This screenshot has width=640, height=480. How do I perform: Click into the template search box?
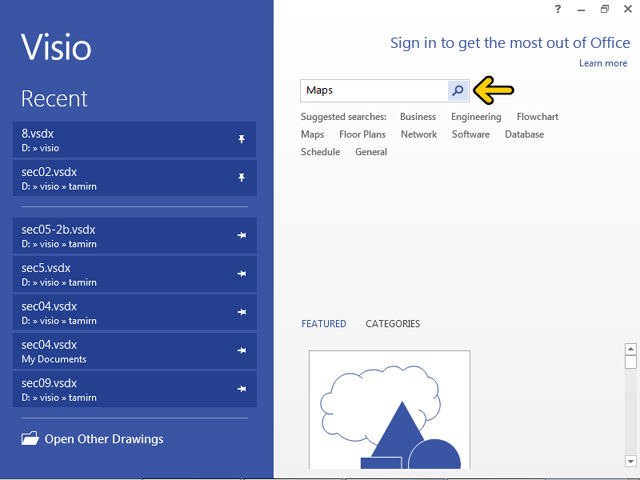click(x=373, y=90)
